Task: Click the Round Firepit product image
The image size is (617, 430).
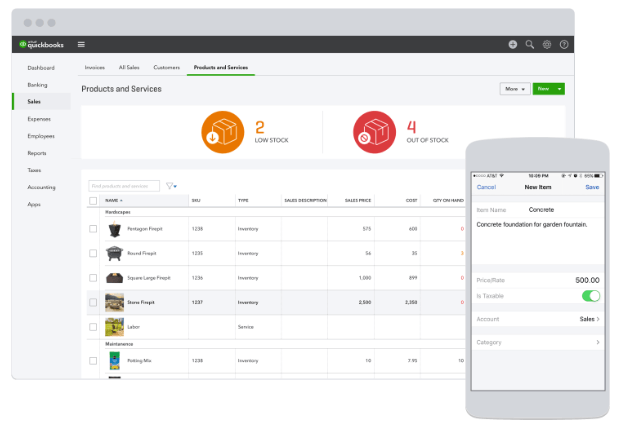Action: pyautogui.click(x=115, y=253)
